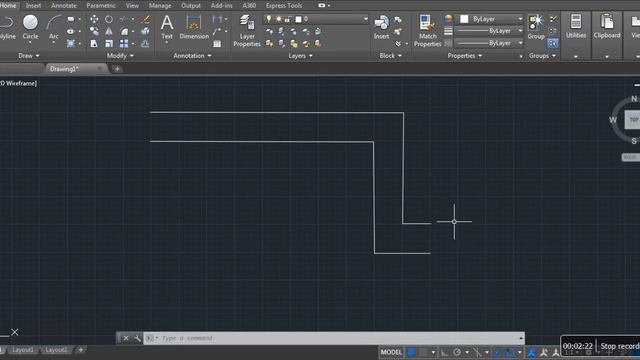Add a new drawing tab with plus button
This screenshot has width=640, height=360.
pyautogui.click(x=117, y=69)
